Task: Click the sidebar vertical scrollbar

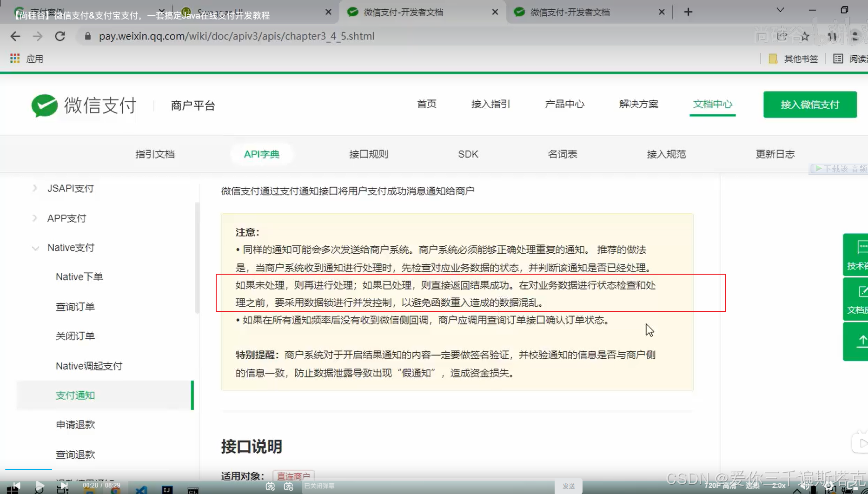Action: pos(197,258)
